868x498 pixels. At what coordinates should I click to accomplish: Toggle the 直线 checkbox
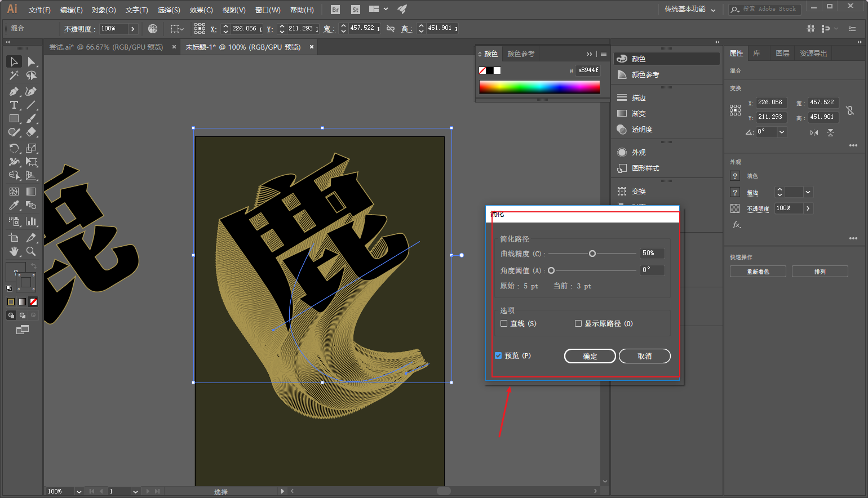[x=504, y=323]
